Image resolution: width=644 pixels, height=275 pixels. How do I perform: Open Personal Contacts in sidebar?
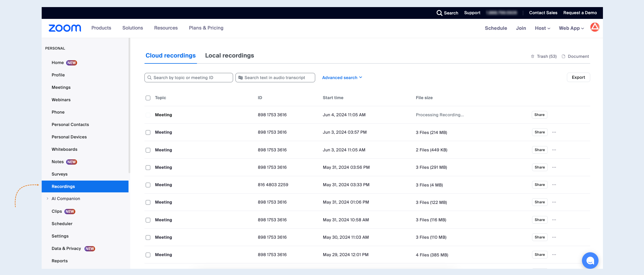[x=70, y=125]
